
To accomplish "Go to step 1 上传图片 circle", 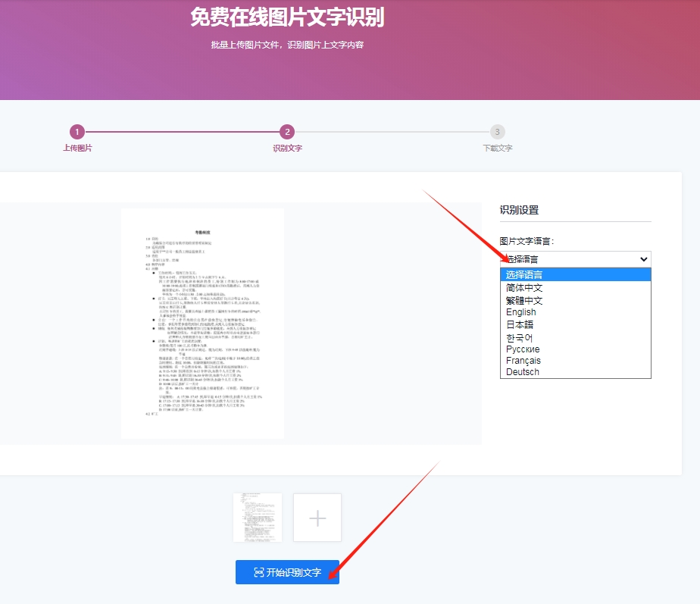I will [x=77, y=132].
